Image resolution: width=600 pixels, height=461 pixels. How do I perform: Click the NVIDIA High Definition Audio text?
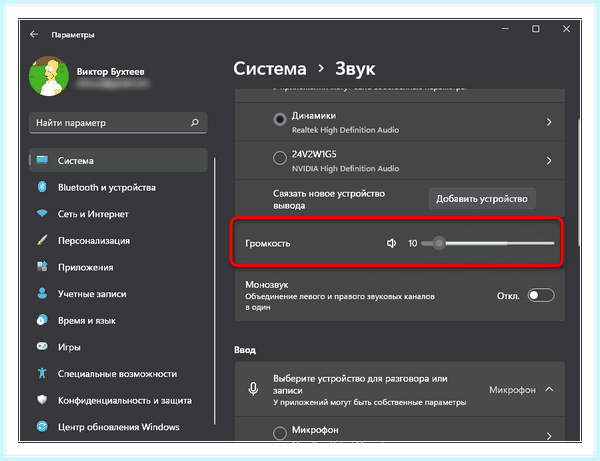[345, 168]
